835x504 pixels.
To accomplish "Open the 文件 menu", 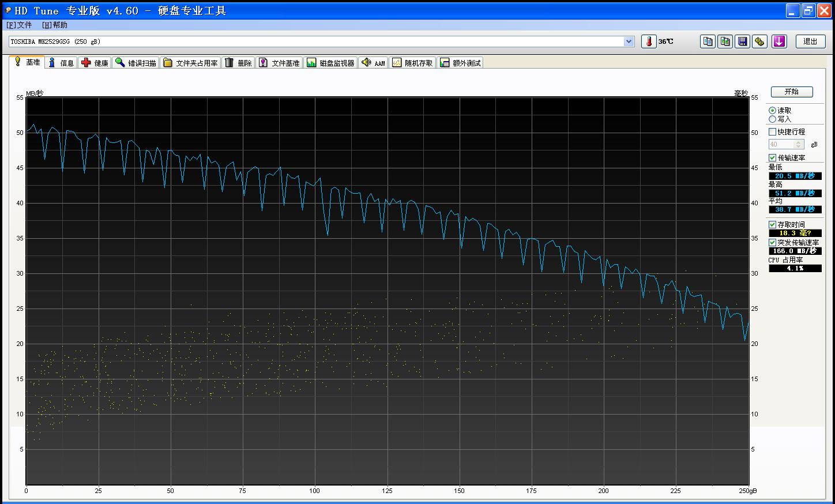I will tap(19, 25).
